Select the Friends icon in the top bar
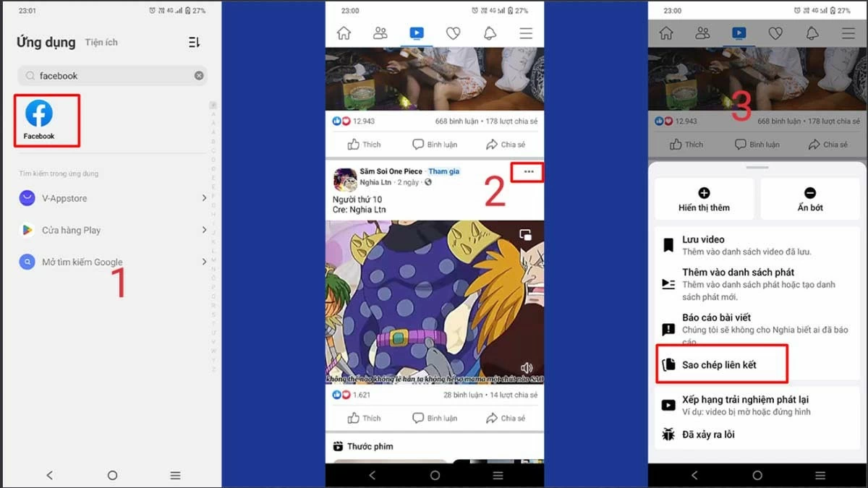Image resolution: width=868 pixels, height=488 pixels. point(380,33)
